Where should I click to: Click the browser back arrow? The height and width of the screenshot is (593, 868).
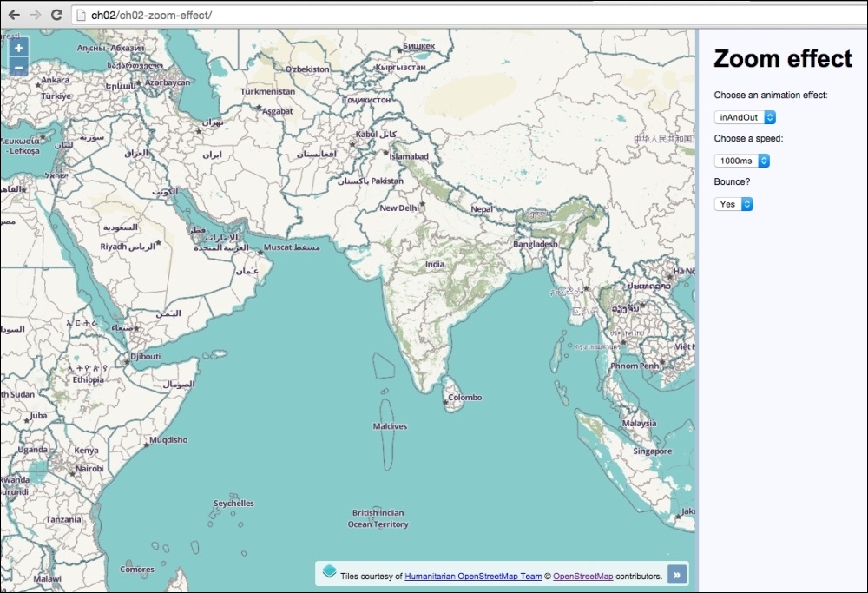[x=14, y=15]
